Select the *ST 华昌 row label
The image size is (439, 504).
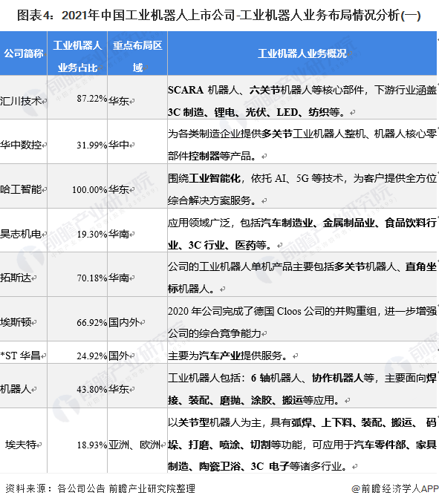tap(23, 356)
